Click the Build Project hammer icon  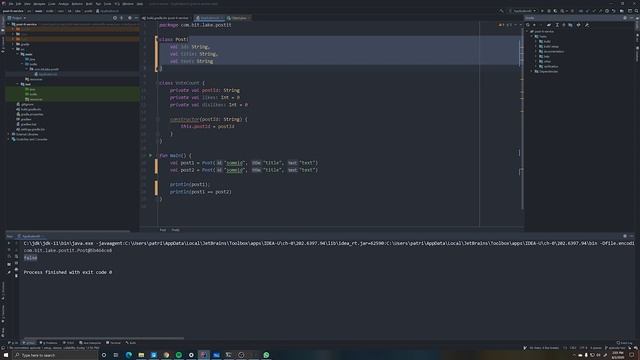[x=501, y=11]
